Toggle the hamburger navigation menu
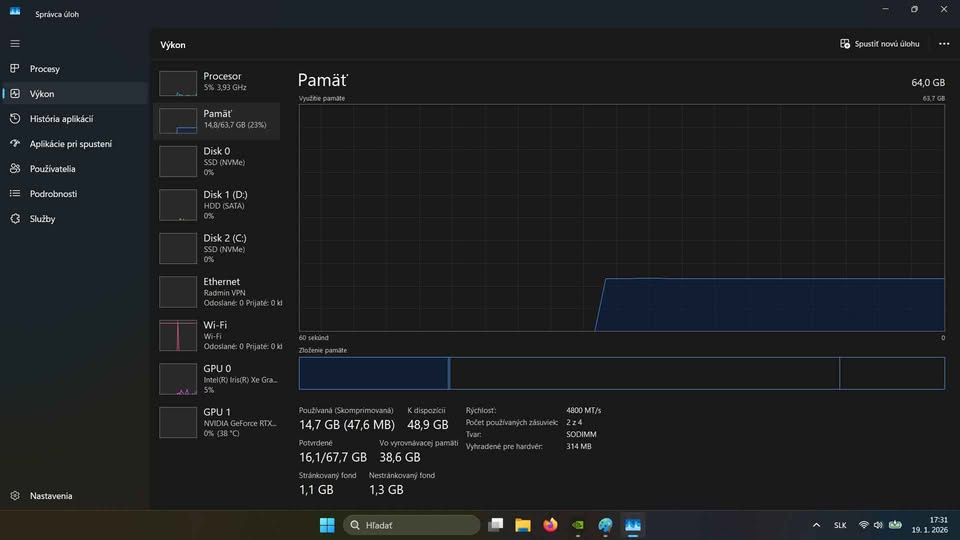Screen dimensions: 960x540 coord(15,44)
